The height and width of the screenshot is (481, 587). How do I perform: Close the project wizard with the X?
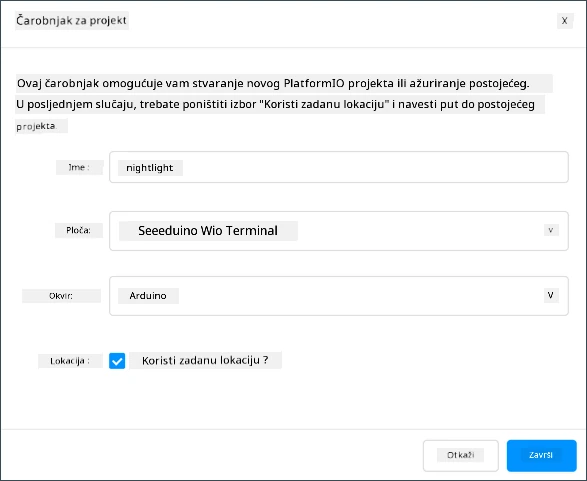tap(565, 21)
